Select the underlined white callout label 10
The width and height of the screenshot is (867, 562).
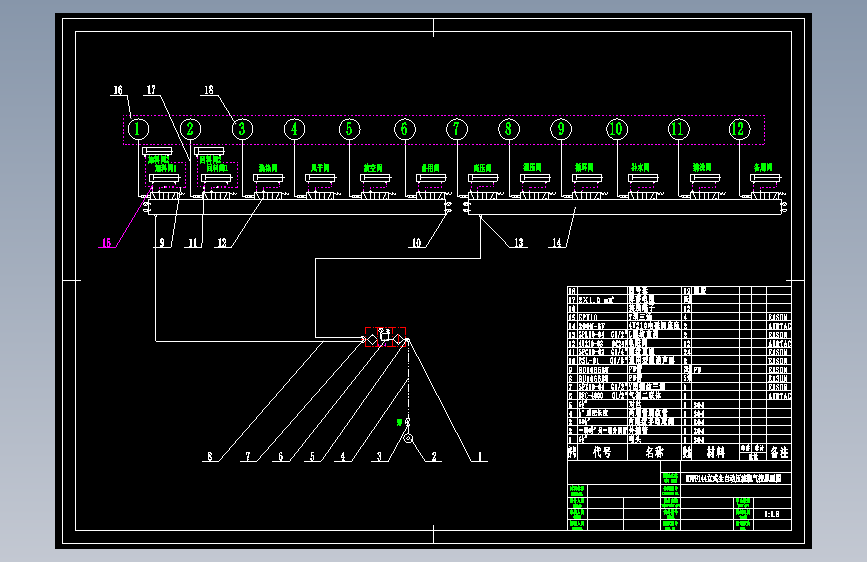pyautogui.click(x=416, y=242)
